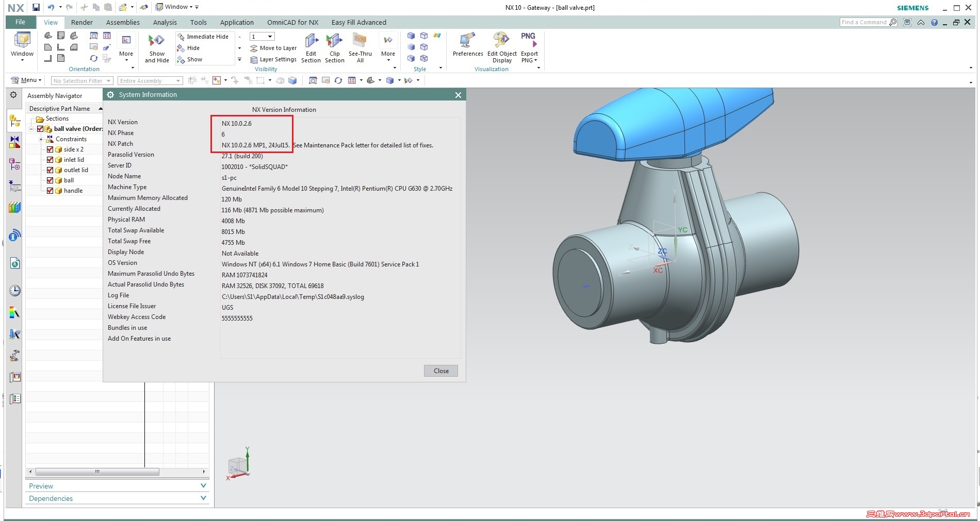Viewport: 980px width, 521px height.
Task: Click the Rotate view icon in the selection bar
Action: point(338,80)
